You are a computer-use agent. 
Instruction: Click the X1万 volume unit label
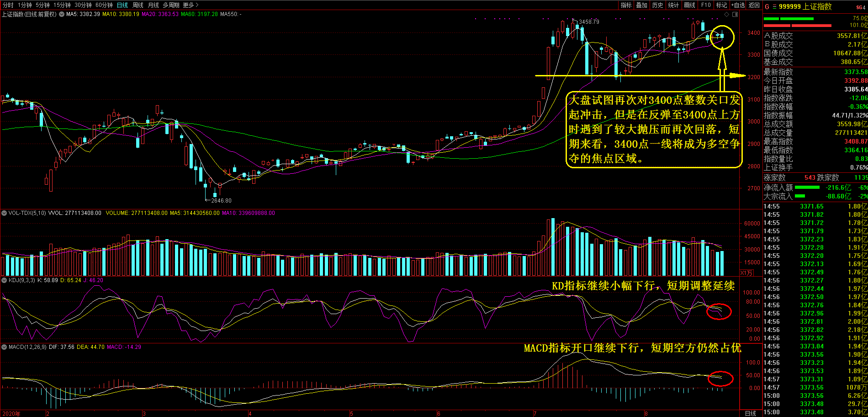[746, 273]
